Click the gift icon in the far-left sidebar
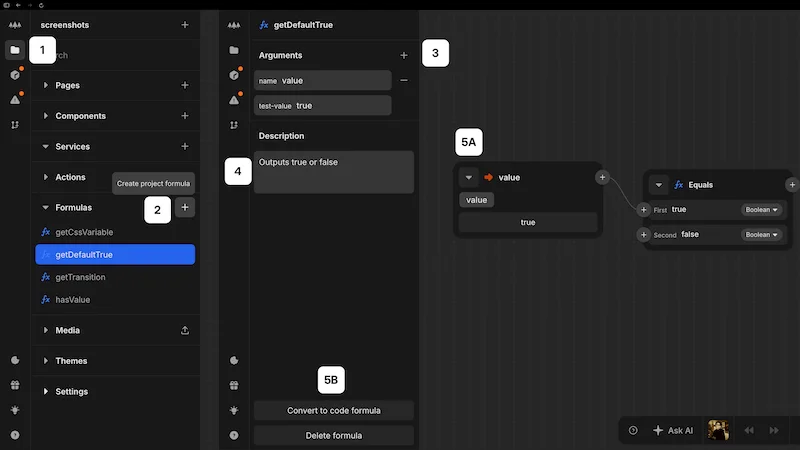Image resolution: width=800 pixels, height=450 pixels. coord(15,385)
